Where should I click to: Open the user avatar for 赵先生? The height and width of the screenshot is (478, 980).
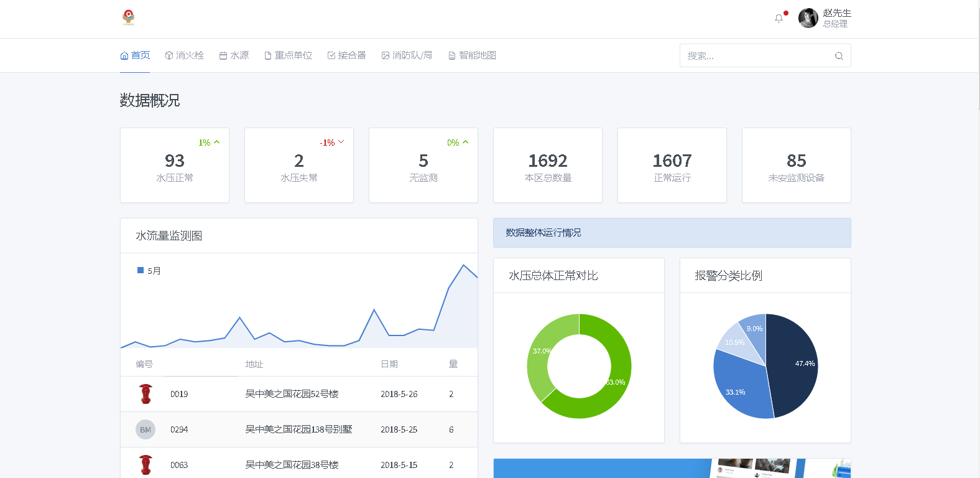pos(808,18)
